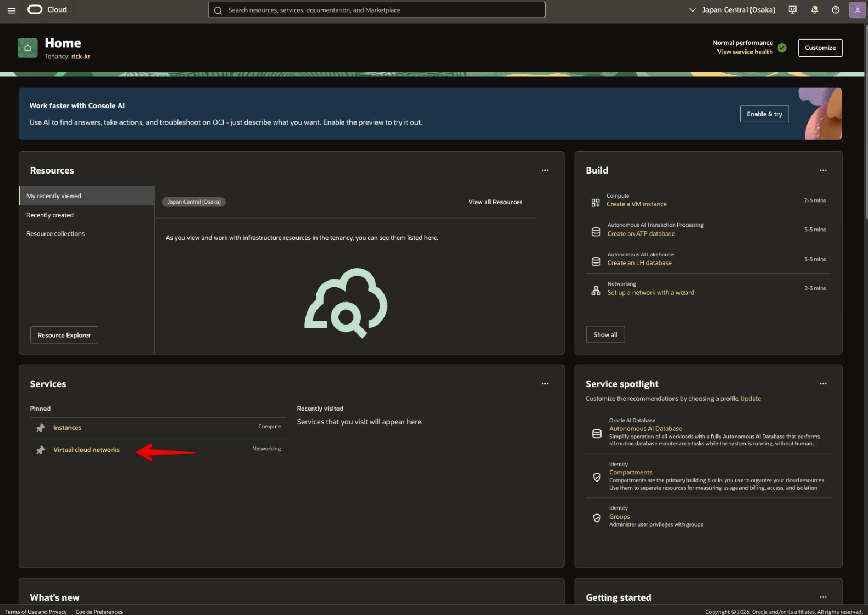Viewport: 868px width, 615px height.
Task: Open Cookie Preferences
Action: click(x=99, y=612)
